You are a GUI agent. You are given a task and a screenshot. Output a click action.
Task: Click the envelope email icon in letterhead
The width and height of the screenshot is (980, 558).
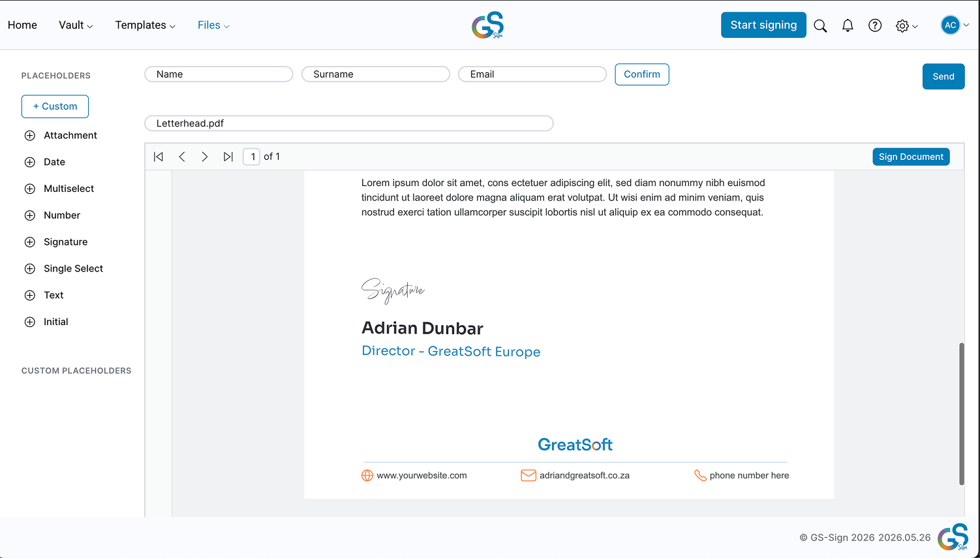click(528, 476)
